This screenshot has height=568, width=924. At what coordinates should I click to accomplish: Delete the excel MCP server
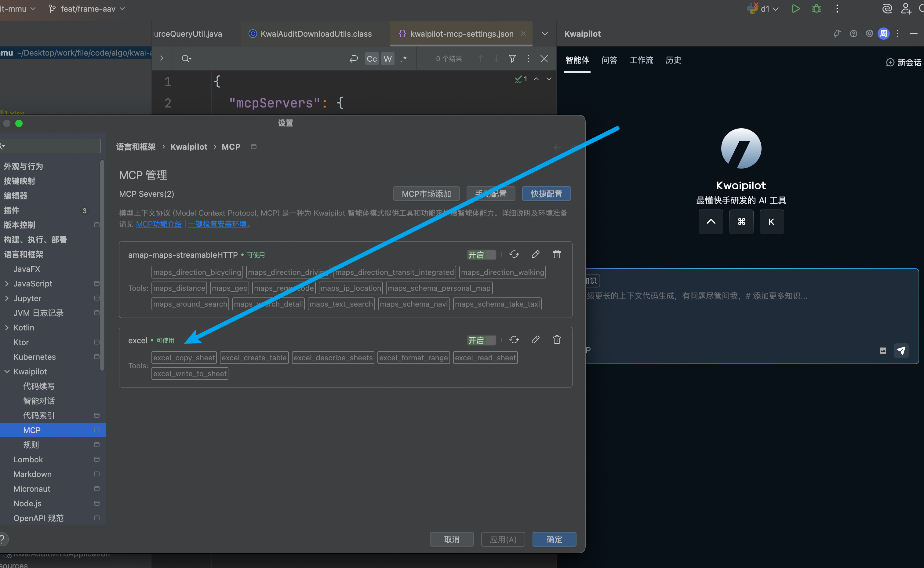pos(557,340)
